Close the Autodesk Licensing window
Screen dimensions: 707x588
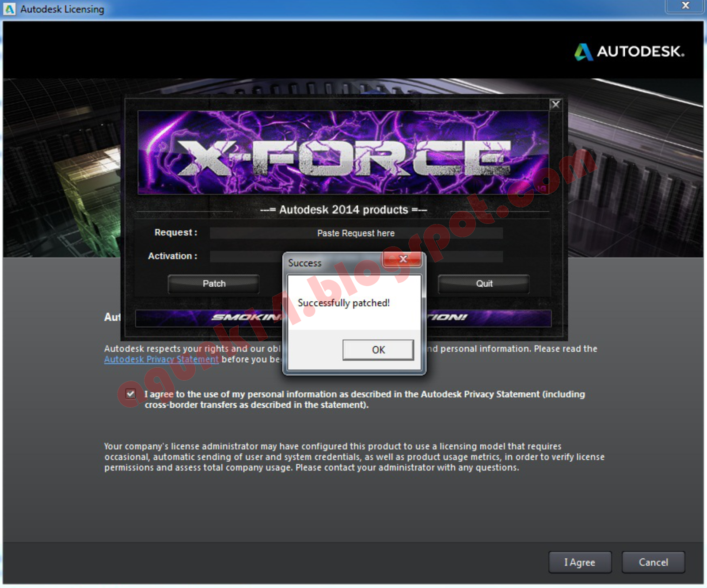[685, 6]
